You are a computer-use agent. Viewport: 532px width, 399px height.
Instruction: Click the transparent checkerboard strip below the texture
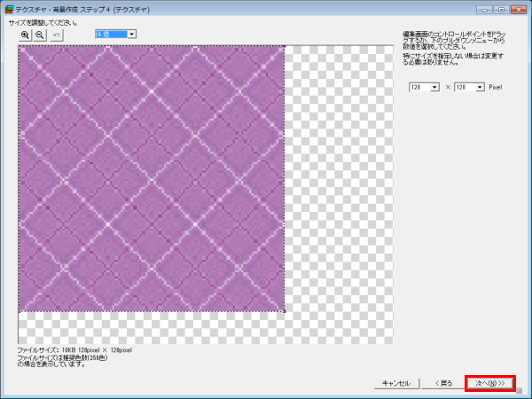click(151, 328)
